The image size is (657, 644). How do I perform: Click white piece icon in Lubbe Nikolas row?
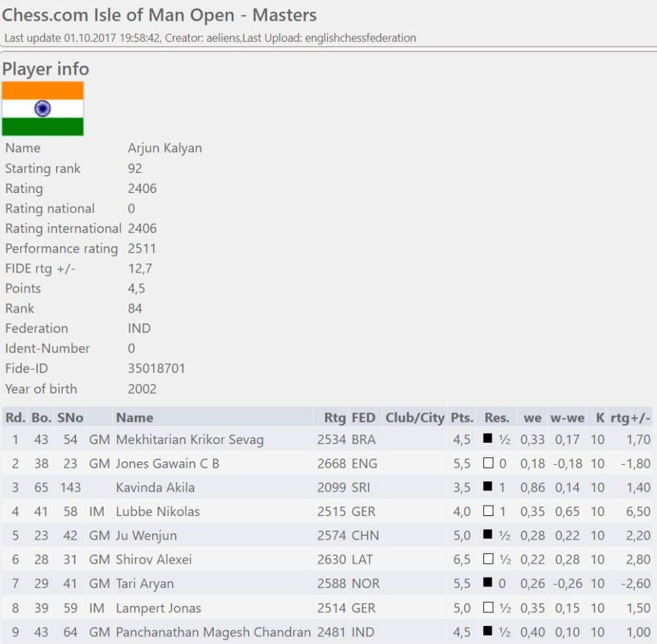[488, 511]
